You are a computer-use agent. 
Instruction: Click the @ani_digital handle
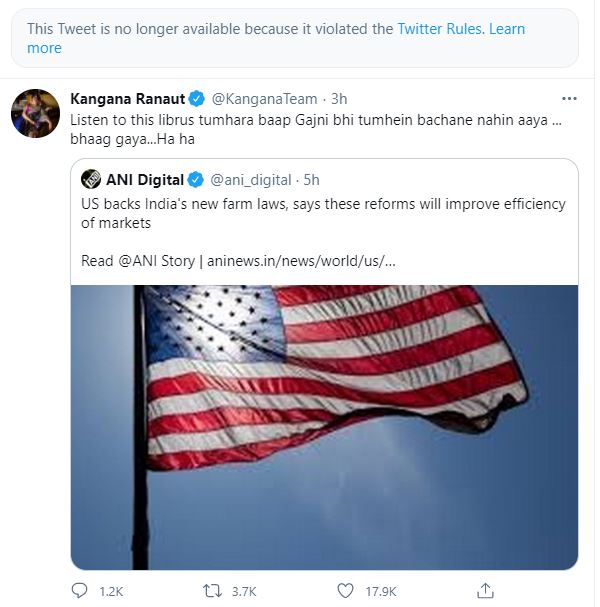(251, 180)
